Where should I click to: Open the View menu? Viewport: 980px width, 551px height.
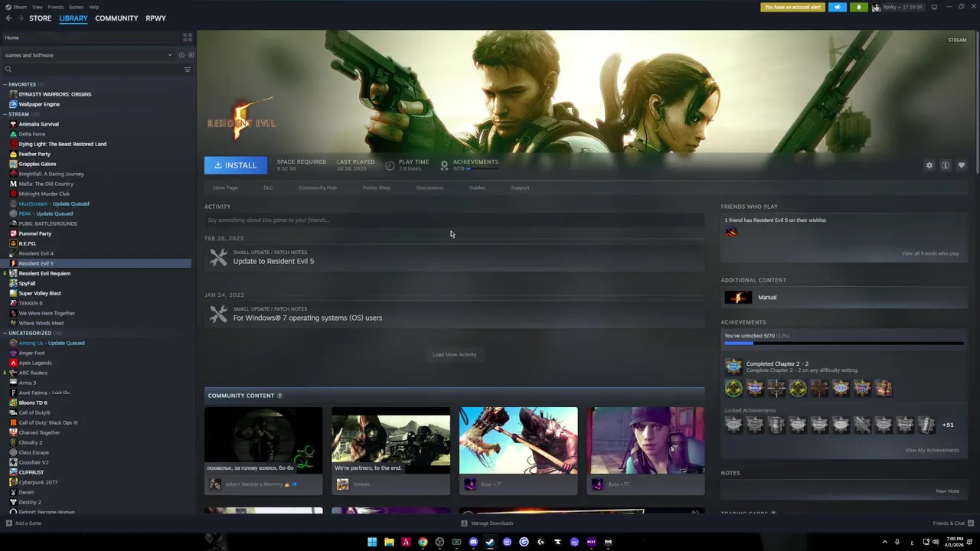pyautogui.click(x=37, y=7)
